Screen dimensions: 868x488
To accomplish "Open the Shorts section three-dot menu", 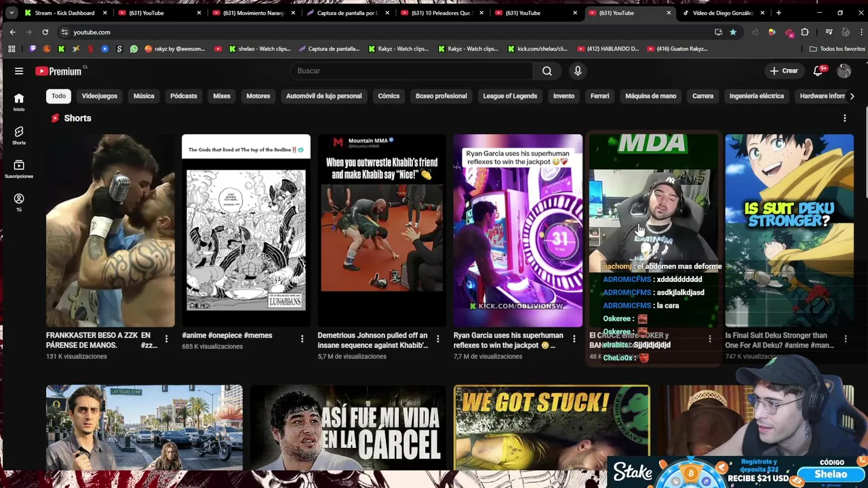I will [x=844, y=118].
